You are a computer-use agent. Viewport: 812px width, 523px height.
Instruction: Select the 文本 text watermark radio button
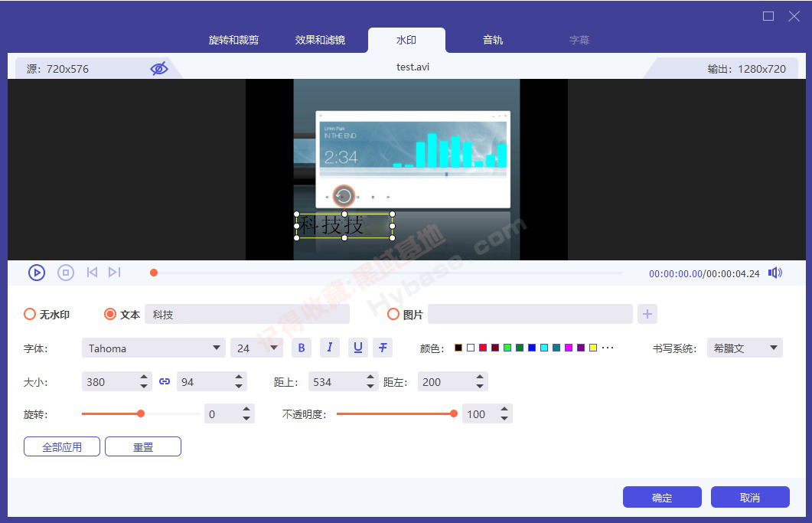tap(109, 314)
